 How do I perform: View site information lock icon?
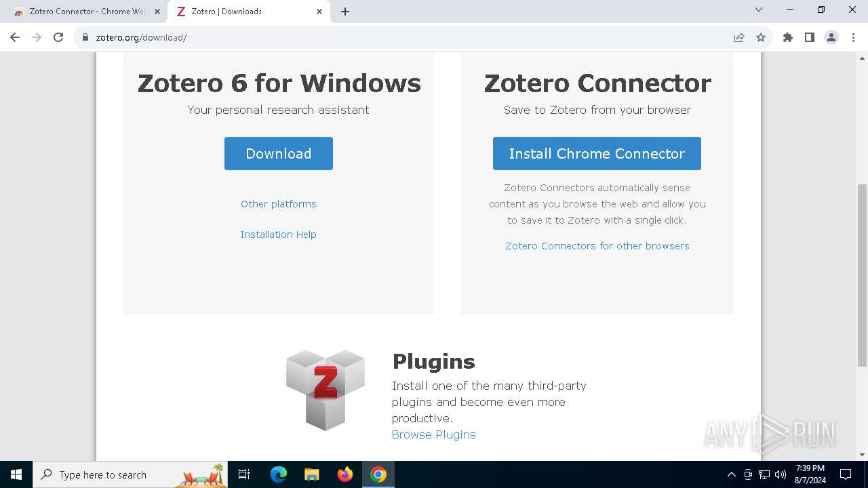85,37
